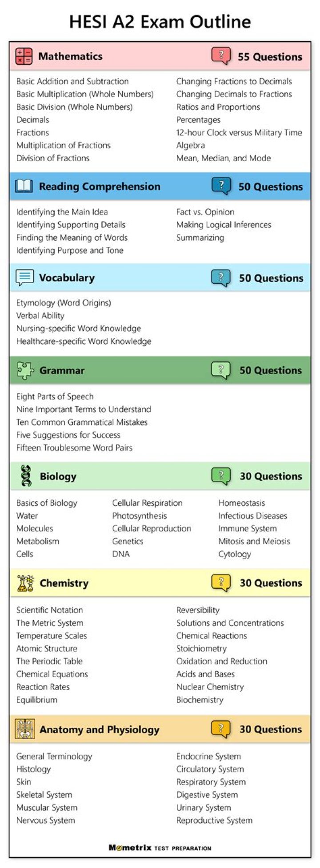Click the Grammar puzzle piece icon
320x868 pixels.
click(25, 370)
